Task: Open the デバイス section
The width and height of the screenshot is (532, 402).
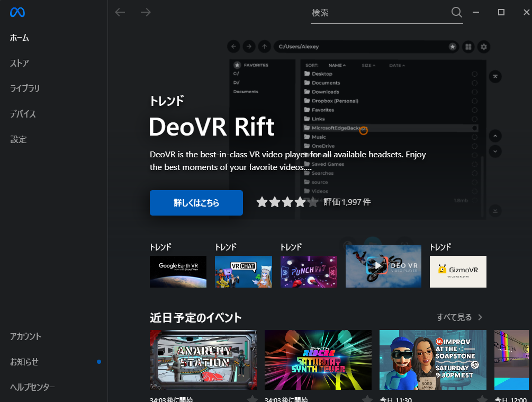Action: 23,114
